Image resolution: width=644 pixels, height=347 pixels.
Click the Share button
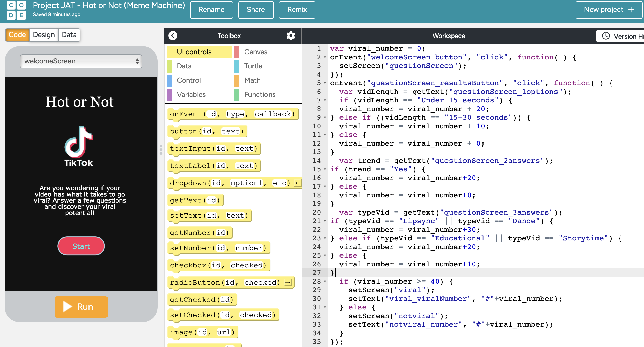point(256,10)
